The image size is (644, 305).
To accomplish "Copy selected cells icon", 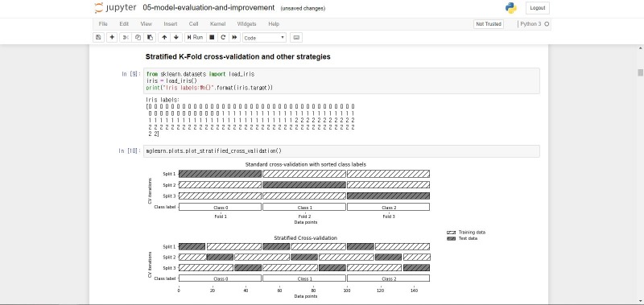I will [138, 37].
